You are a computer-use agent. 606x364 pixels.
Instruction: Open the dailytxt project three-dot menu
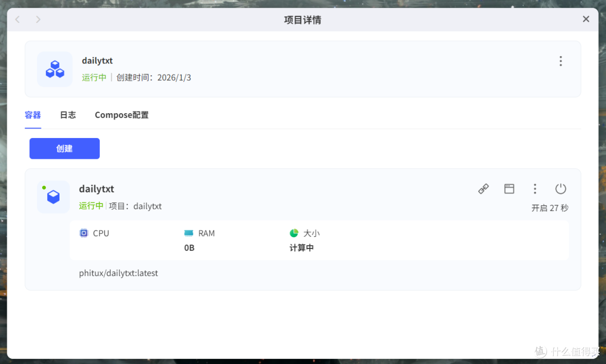561,61
